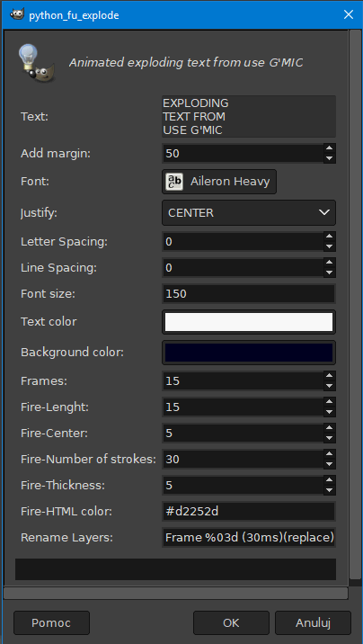Open the Justify CENTER dropdown

point(249,213)
